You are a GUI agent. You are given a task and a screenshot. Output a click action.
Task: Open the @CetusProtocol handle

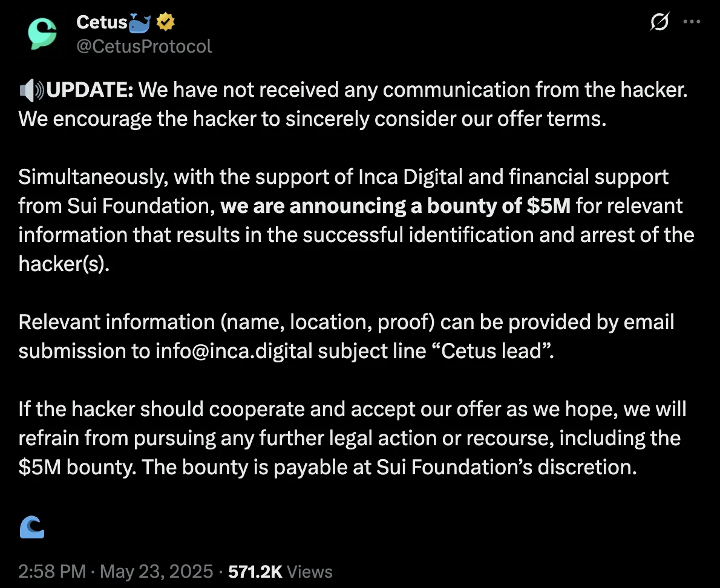(144, 46)
